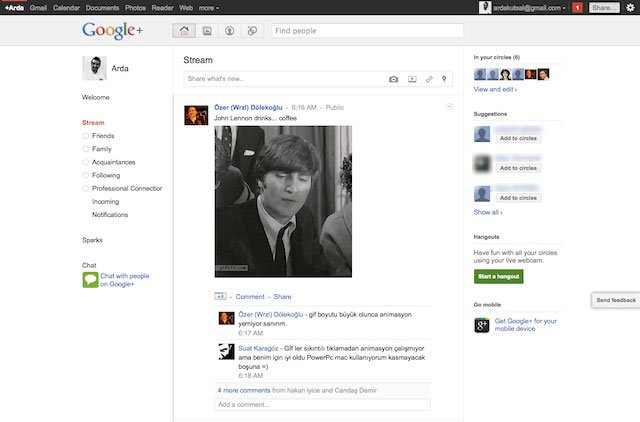Open the Photos icon in Google+ toolbar
640x422 pixels.
tap(207, 31)
